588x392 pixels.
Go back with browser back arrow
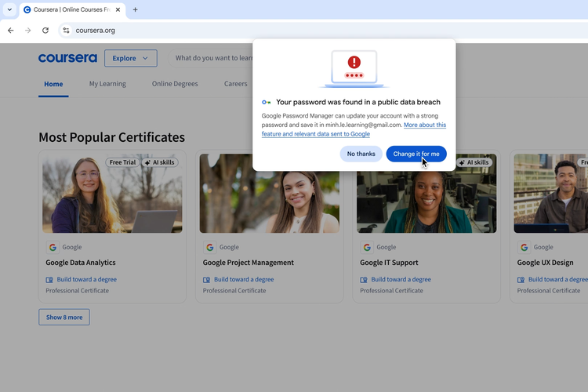tap(10, 31)
